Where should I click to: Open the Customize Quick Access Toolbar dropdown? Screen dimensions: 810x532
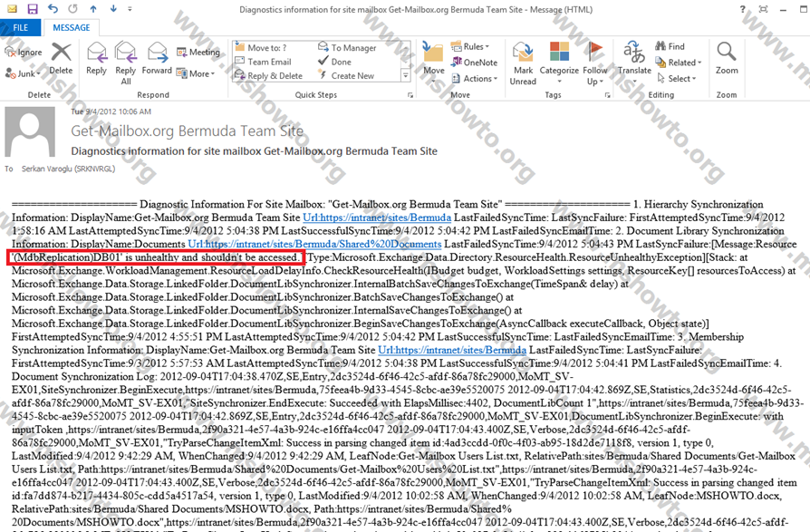[130, 9]
